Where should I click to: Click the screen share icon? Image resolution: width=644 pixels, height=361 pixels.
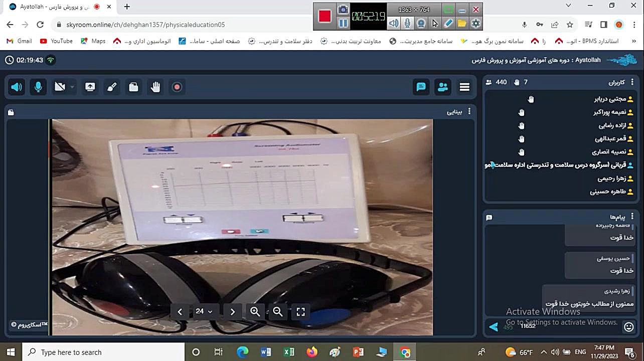(x=90, y=87)
